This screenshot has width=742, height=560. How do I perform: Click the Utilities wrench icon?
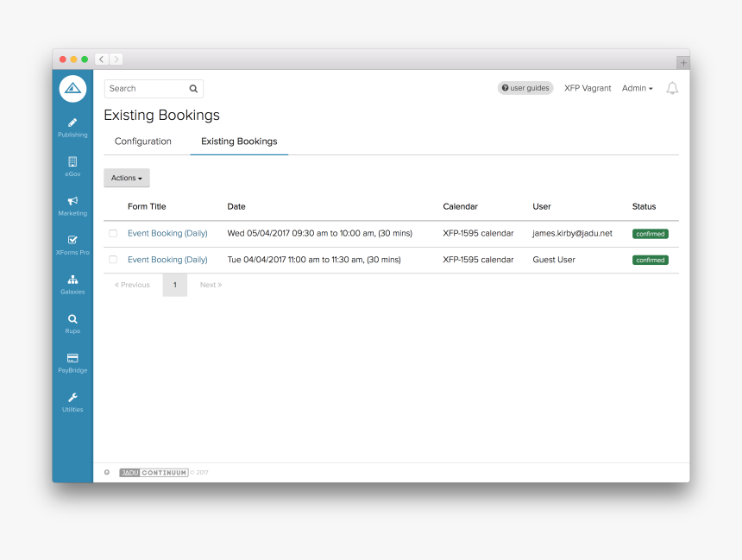point(72,396)
